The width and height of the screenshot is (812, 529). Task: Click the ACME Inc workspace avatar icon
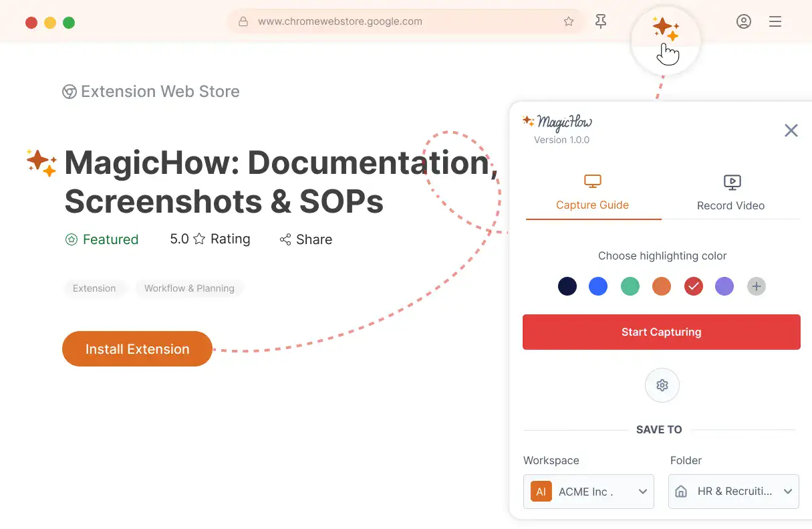(x=541, y=492)
